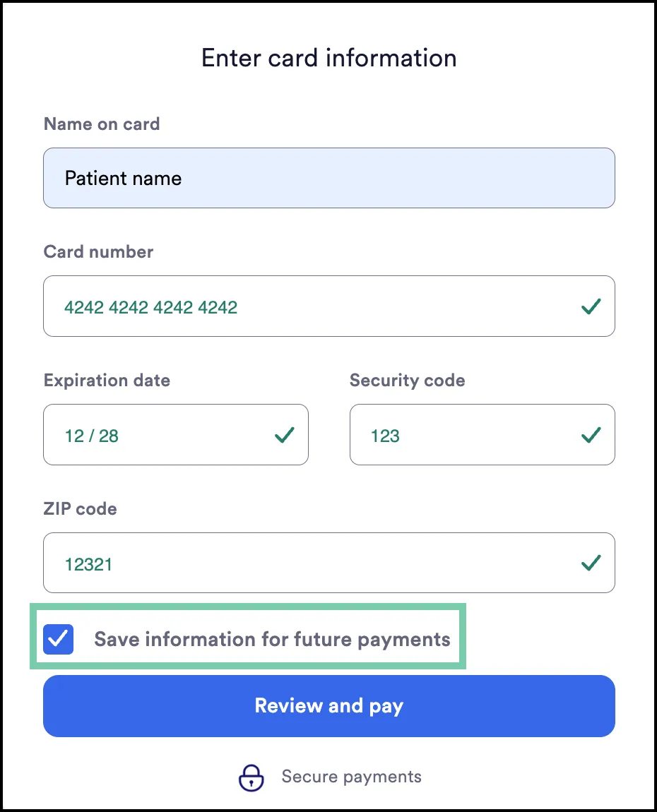Click the checkmark inside Security code field
This screenshot has width=657, height=812.
[x=591, y=435]
